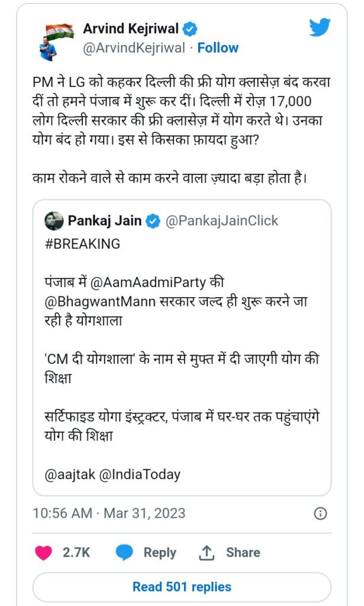Screen dimensions: 364x606
Task: Click Pankaj Jain's verified badge
Action: click(x=153, y=221)
